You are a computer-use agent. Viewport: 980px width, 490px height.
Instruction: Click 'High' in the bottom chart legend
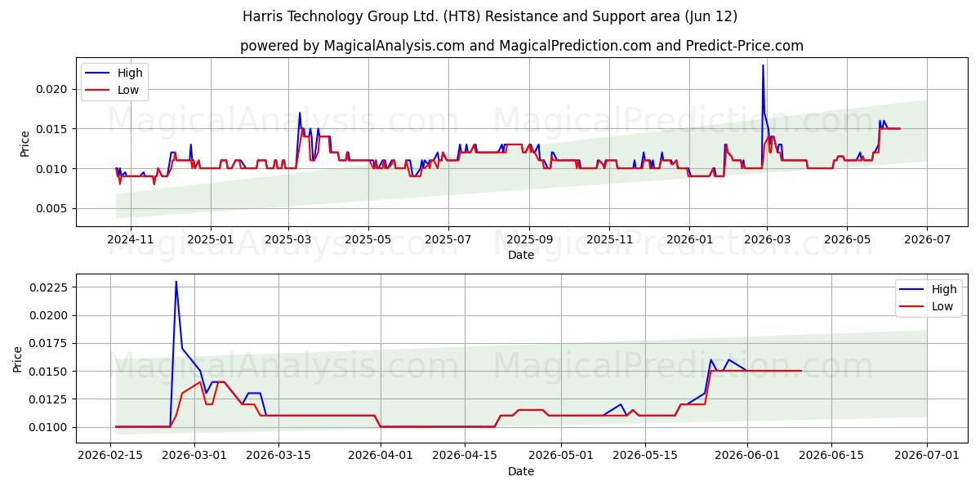[944, 289]
